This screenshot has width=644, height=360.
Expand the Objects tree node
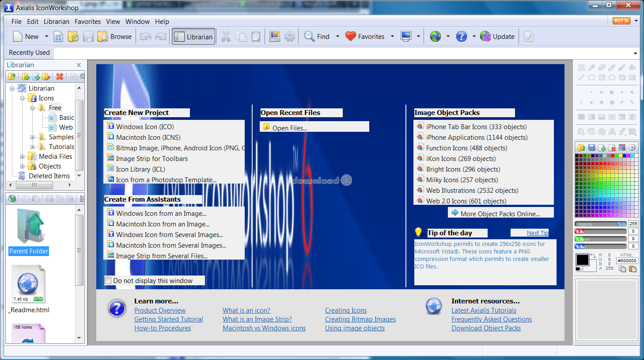click(22, 166)
